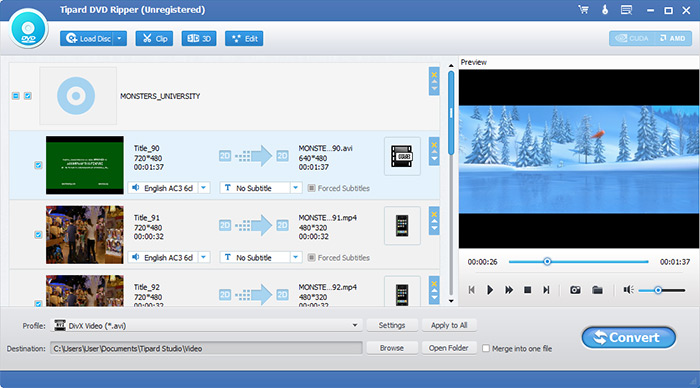Image resolution: width=700 pixels, height=388 pixels.
Task: Click the title list scroll down arrow
Action: (451, 301)
